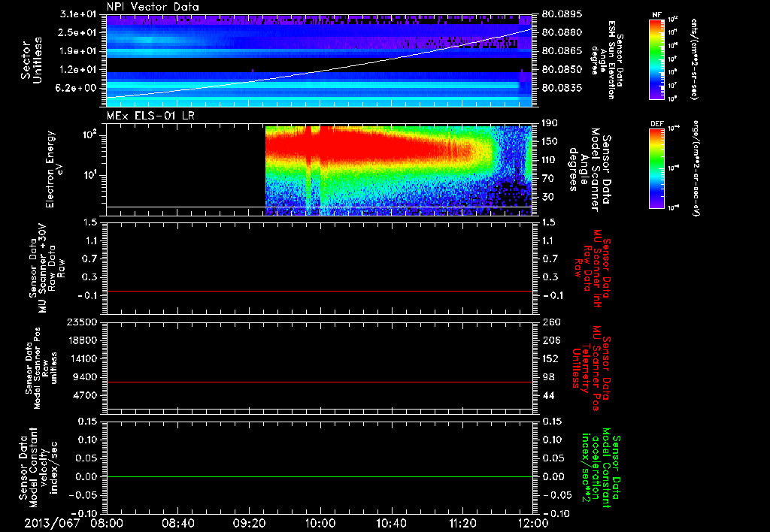Click the red "MU Scanner Inh Raw Data" axis title

pos(594,268)
